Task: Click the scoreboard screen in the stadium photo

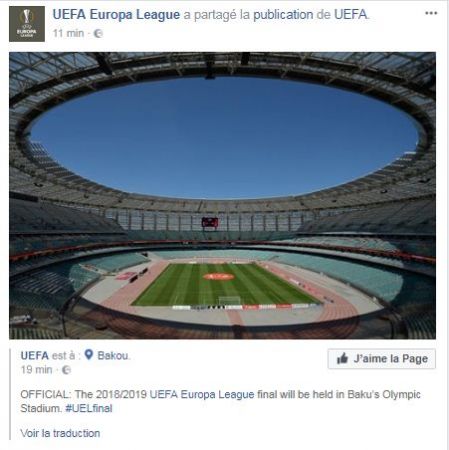Action: [x=210, y=222]
